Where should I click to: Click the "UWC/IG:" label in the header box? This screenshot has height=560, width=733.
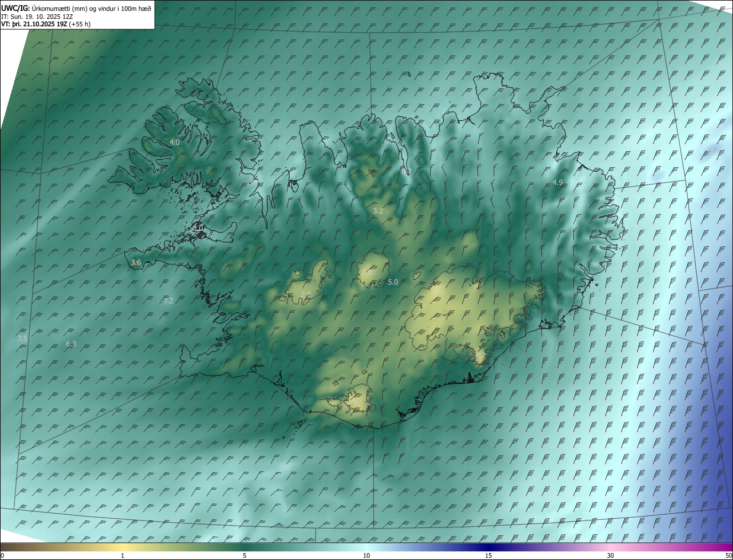16,7
